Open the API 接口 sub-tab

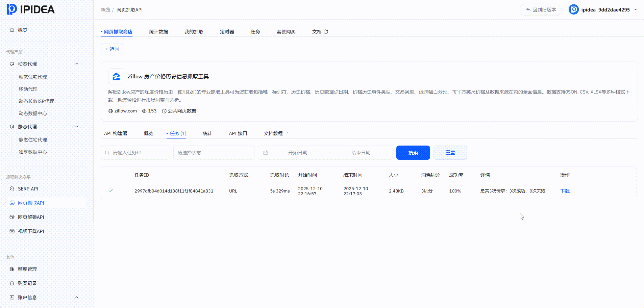pyautogui.click(x=238, y=133)
